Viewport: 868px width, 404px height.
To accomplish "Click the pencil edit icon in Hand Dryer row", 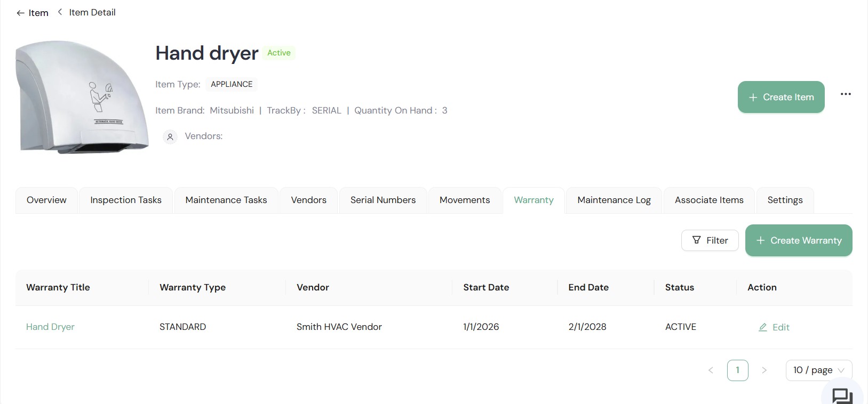I will (763, 327).
